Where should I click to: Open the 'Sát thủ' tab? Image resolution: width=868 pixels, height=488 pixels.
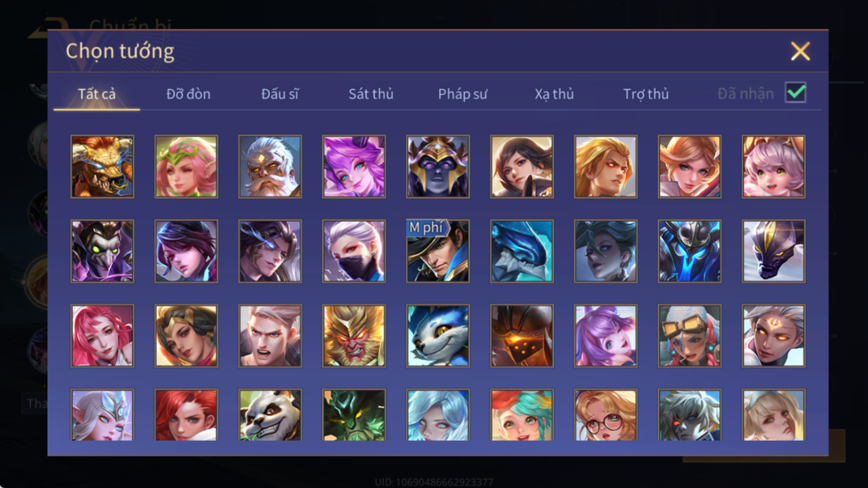point(371,94)
